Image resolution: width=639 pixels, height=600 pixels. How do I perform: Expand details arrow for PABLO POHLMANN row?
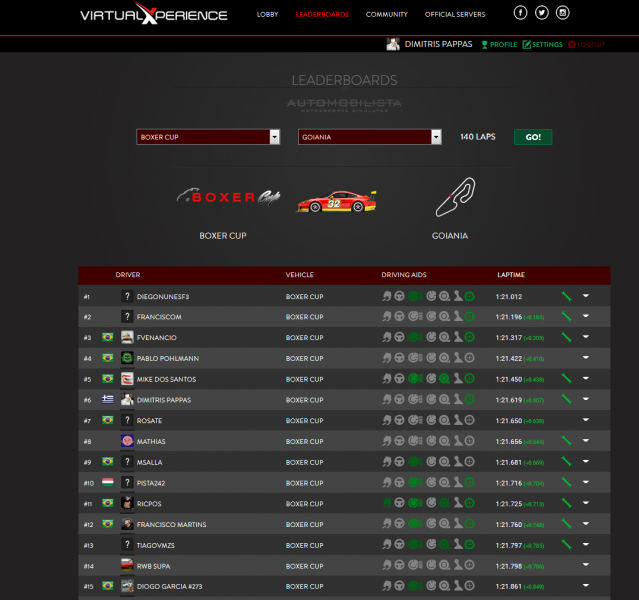[x=586, y=357]
